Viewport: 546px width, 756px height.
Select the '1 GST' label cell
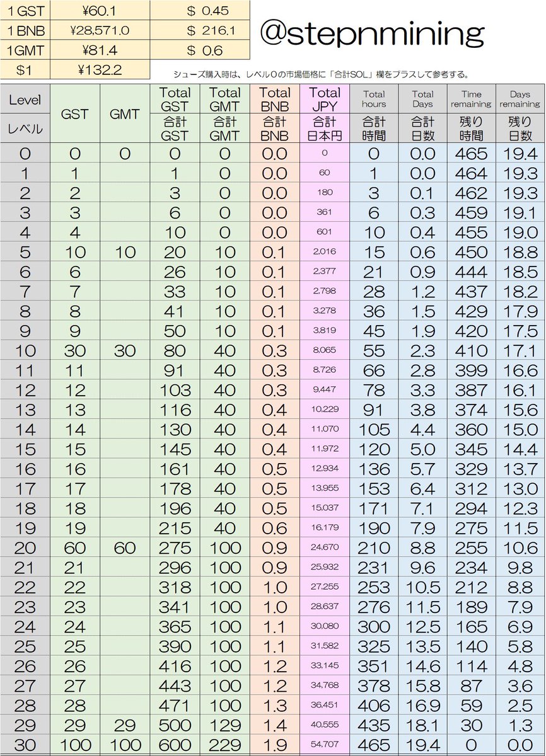25,10
